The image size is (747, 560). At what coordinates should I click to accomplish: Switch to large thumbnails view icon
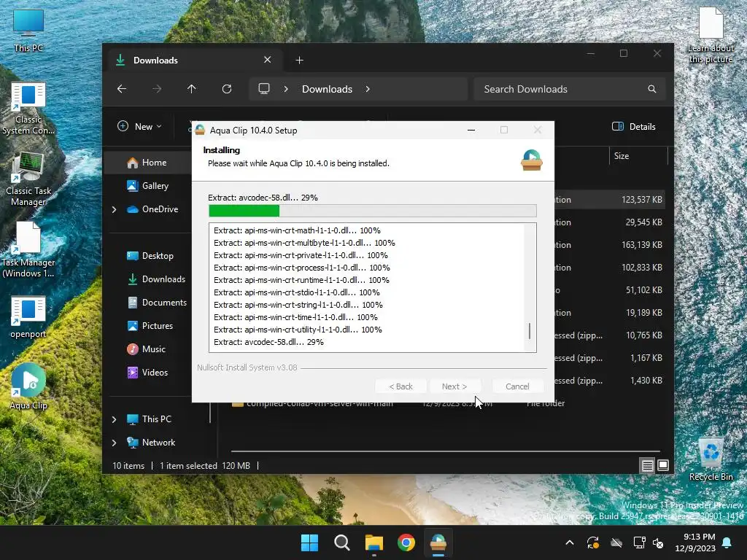click(662, 465)
